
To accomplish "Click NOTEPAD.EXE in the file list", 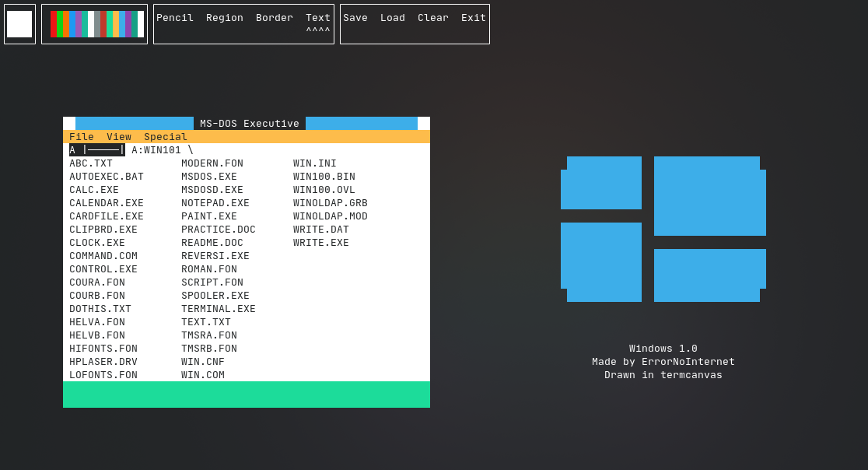I will (x=215, y=203).
